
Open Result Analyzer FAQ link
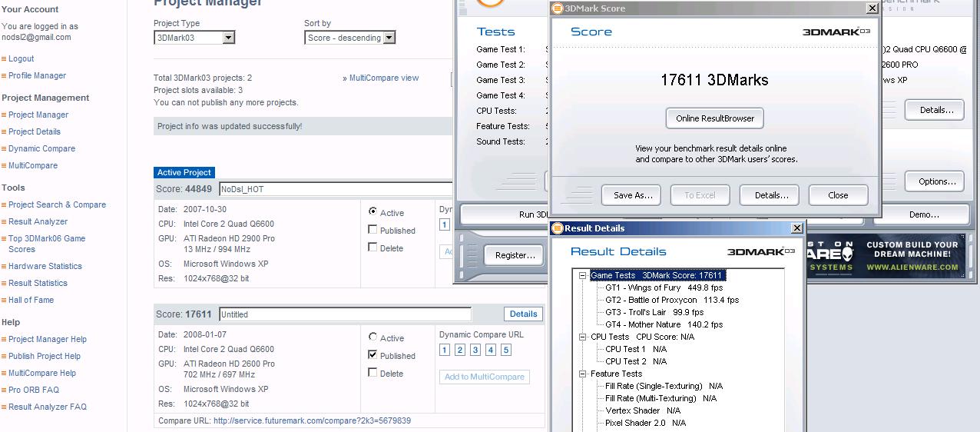click(48, 407)
